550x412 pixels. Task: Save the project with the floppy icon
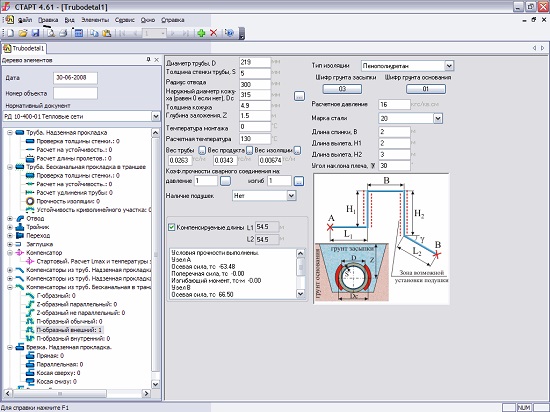tap(35, 33)
